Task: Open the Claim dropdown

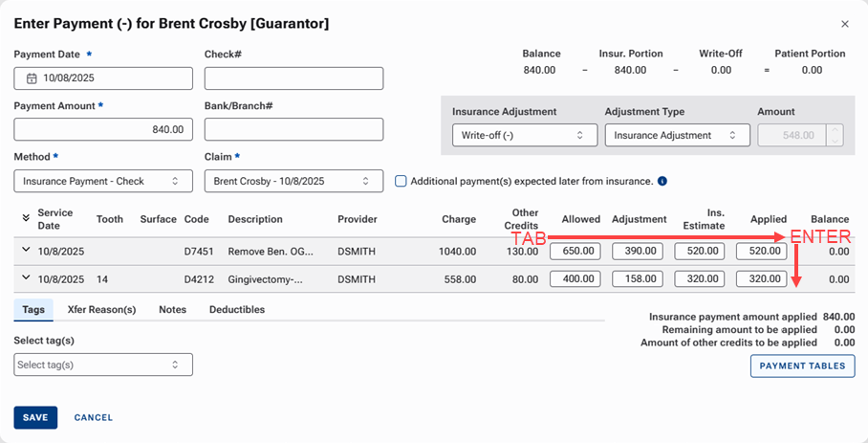Action: tap(293, 181)
